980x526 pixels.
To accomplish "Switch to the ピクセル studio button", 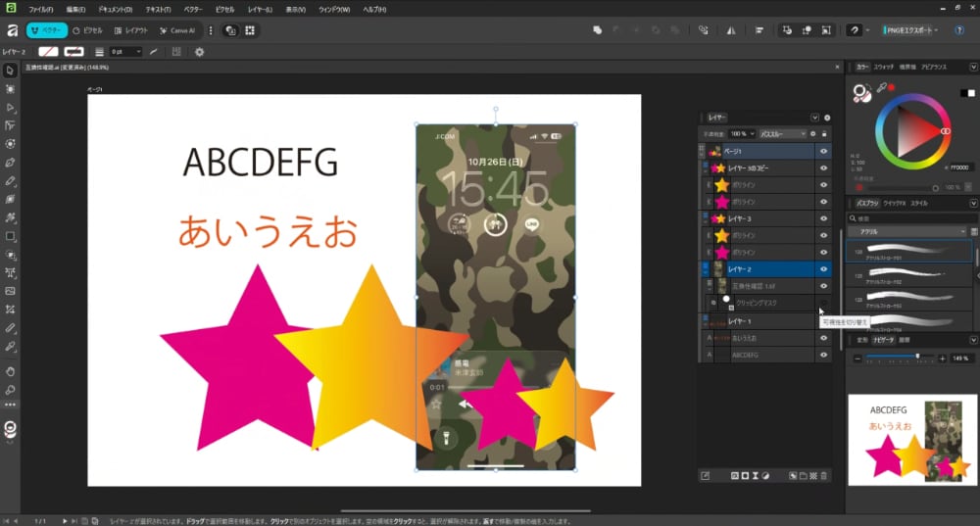I will (x=89, y=30).
